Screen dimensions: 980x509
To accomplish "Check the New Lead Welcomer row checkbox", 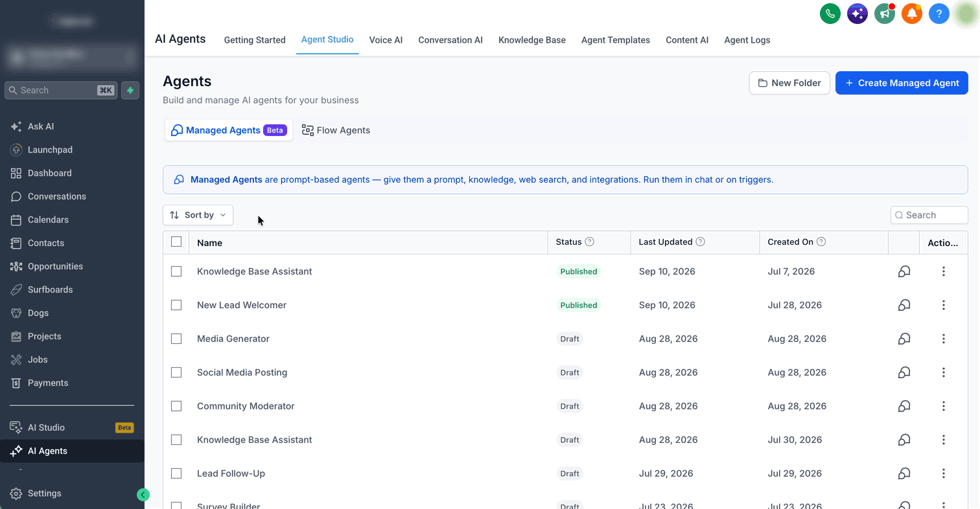I will [x=176, y=305].
